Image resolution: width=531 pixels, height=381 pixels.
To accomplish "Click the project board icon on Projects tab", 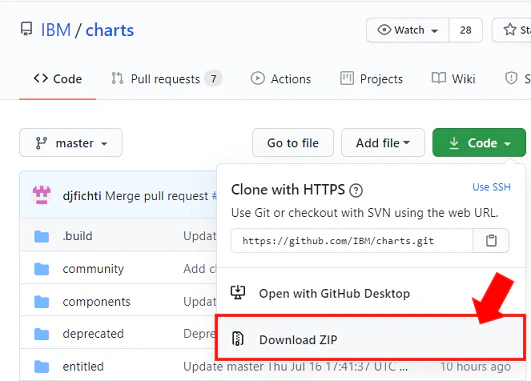I will pos(347,78).
